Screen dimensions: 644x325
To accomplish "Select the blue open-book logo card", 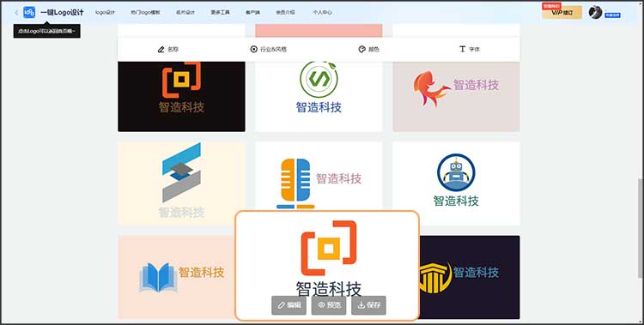I will click(177, 277).
